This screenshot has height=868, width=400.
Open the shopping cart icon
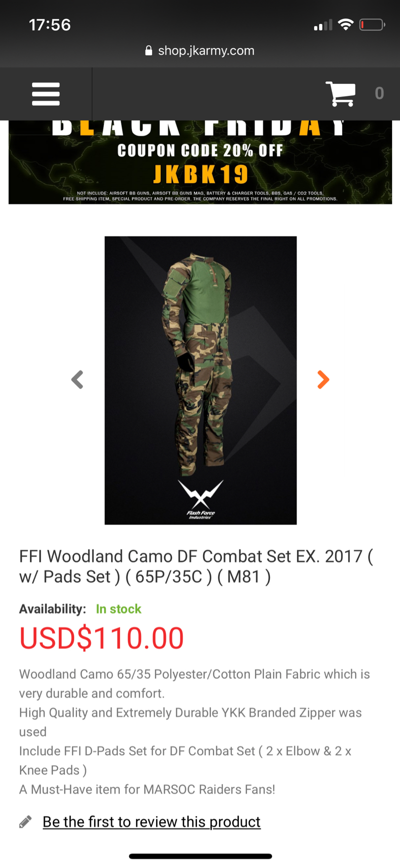pos(340,93)
